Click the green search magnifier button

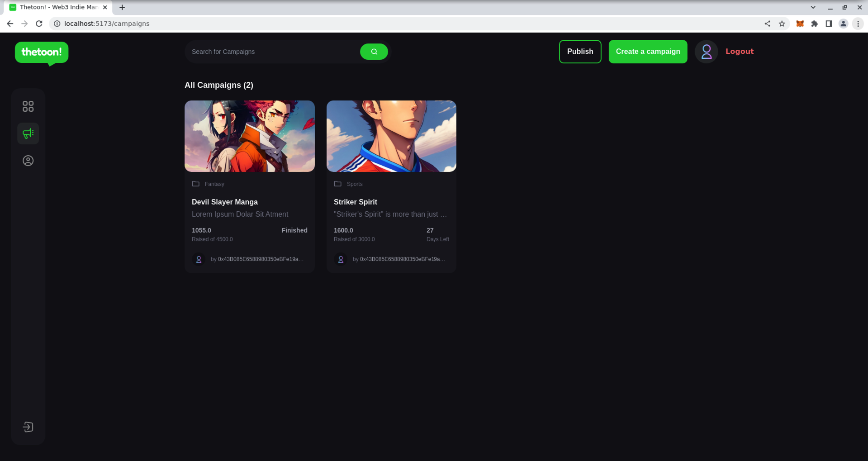pos(374,51)
